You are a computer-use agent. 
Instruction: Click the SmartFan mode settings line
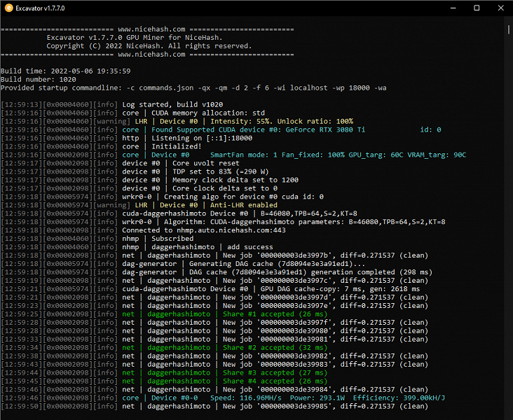click(294, 155)
